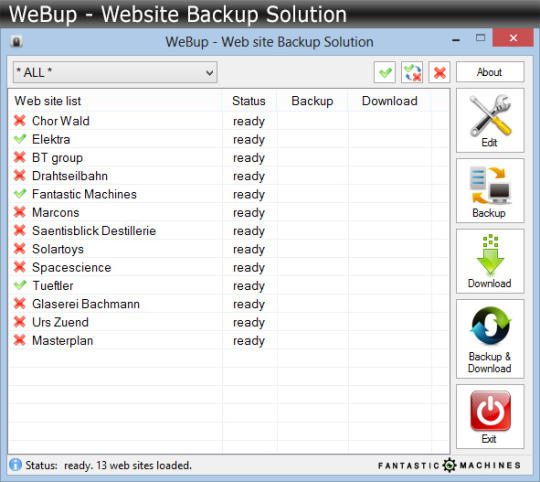Click the red power Exit button

coord(490,417)
